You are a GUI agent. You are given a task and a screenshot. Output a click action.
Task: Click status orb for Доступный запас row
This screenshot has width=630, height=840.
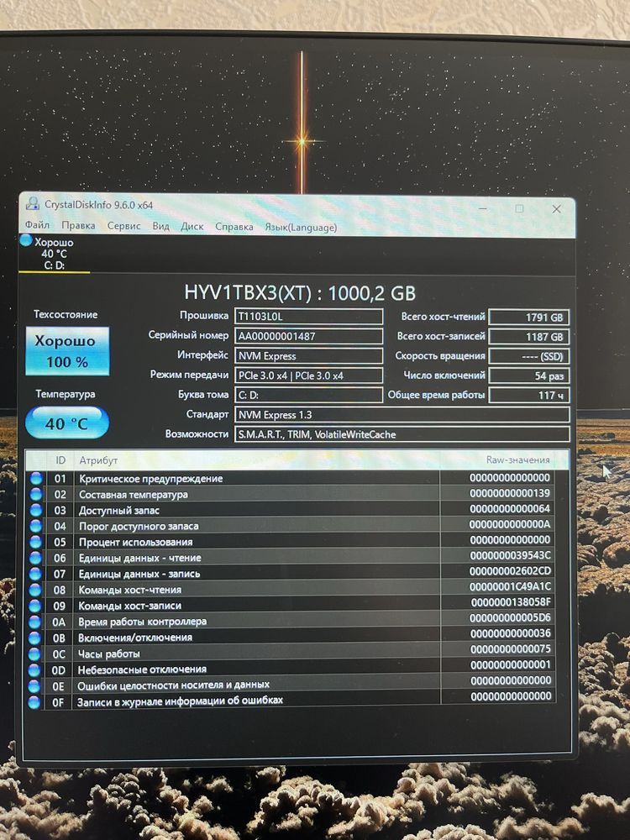36,510
